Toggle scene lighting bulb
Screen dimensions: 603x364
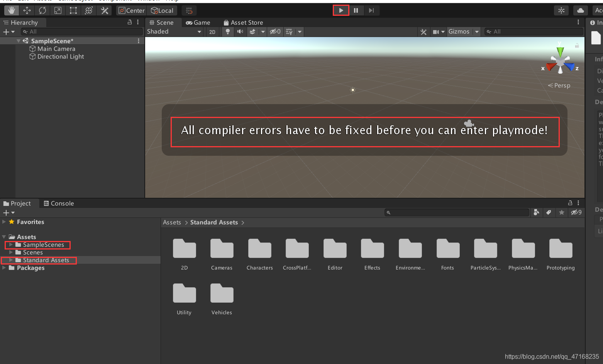coord(228,32)
